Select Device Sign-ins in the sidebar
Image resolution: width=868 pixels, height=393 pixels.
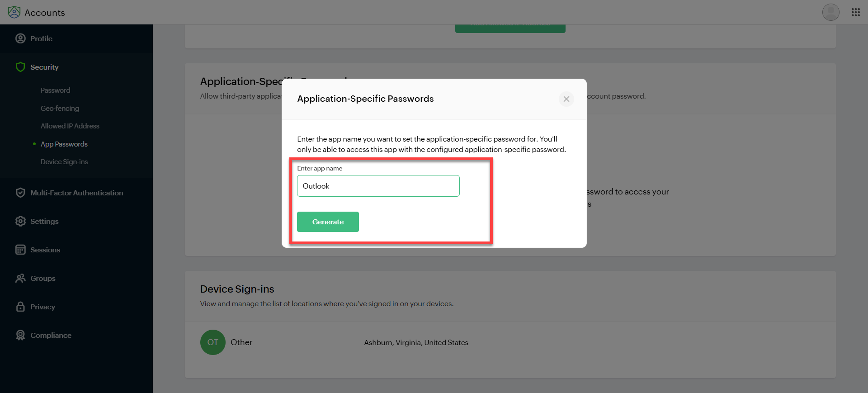[64, 162]
